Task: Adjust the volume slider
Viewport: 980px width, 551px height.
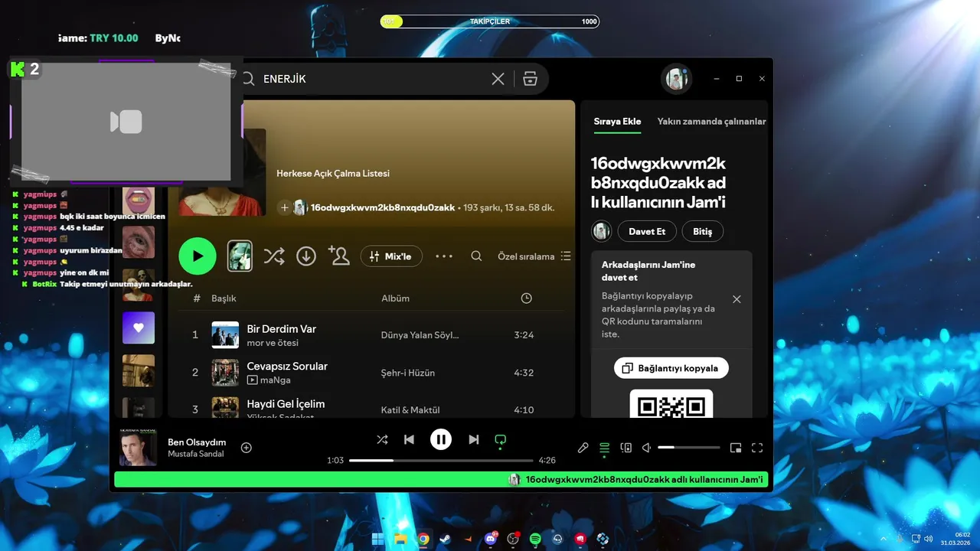Action: click(x=689, y=448)
